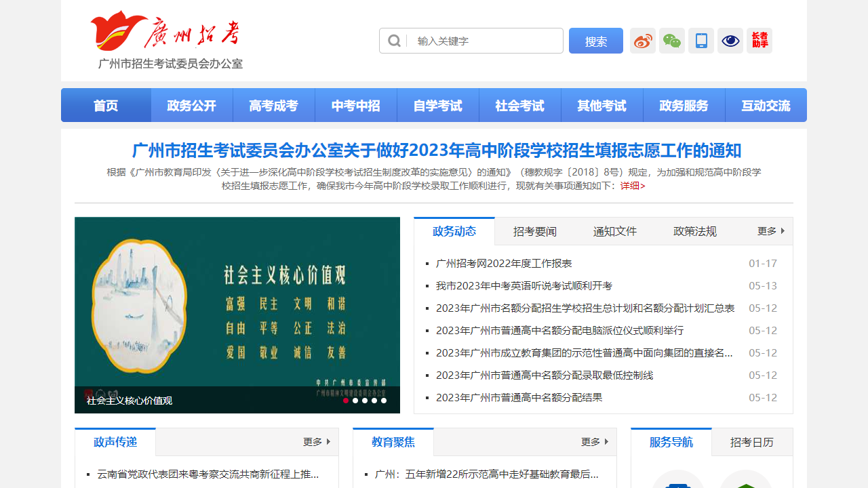Open 2023年广州市普通高中名额分配结果
The width and height of the screenshot is (868, 488).
pyautogui.click(x=519, y=398)
